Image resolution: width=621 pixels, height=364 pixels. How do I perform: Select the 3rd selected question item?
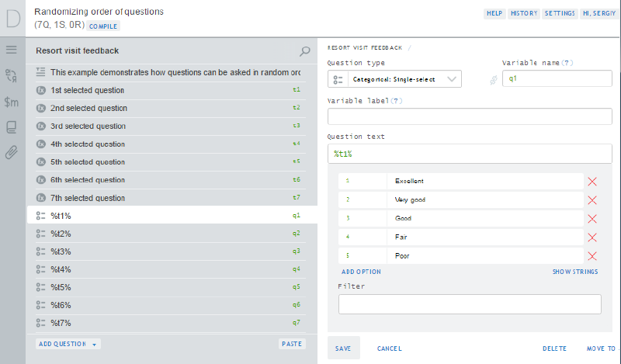click(x=88, y=126)
